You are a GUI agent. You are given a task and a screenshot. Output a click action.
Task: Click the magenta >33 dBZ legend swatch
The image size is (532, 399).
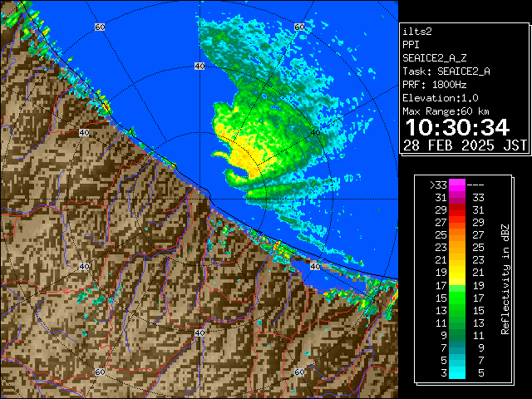tap(457, 185)
